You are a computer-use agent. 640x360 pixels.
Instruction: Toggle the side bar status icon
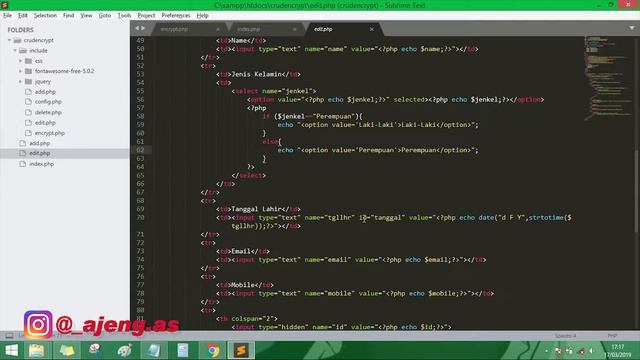point(9,336)
